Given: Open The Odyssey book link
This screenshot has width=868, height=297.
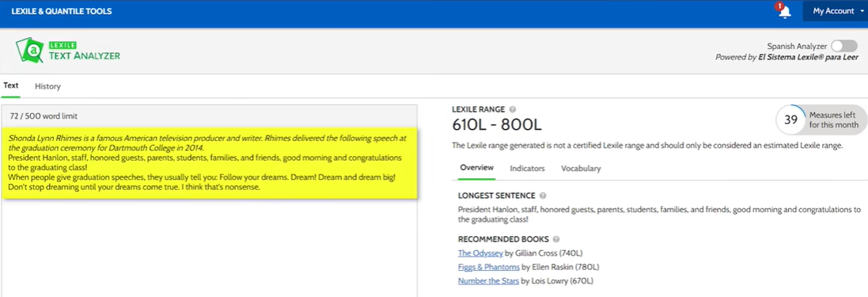Looking at the screenshot, I should click(x=480, y=253).
